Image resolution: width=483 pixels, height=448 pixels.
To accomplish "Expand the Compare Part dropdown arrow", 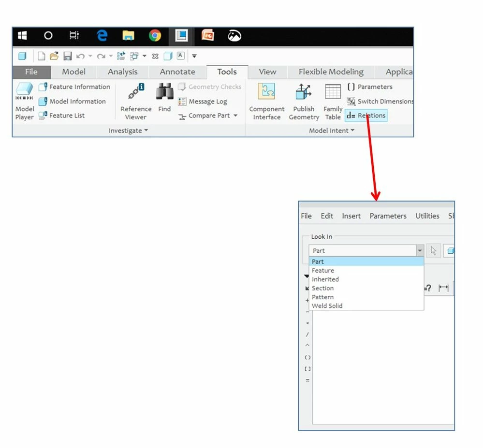I will pos(235,116).
